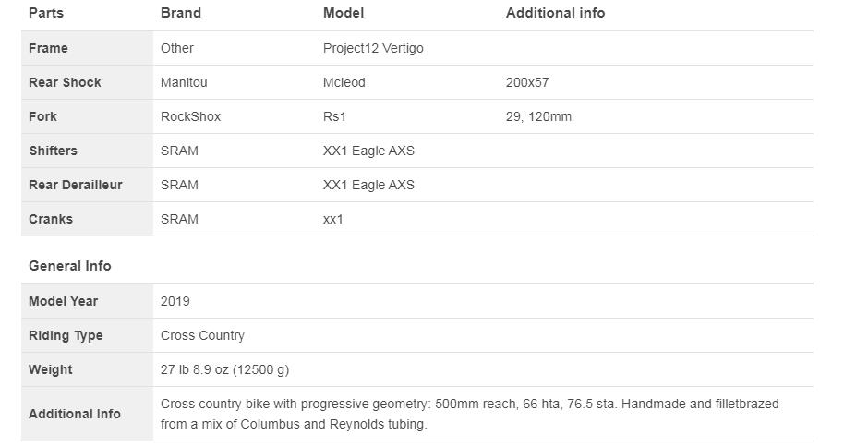
Task: Click the 29, 120mm fork info
Action: [538, 117]
